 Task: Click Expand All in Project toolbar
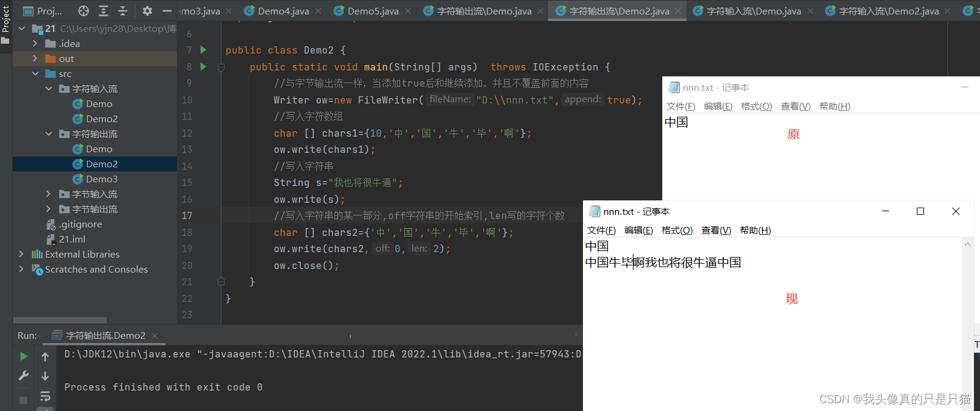(x=103, y=11)
